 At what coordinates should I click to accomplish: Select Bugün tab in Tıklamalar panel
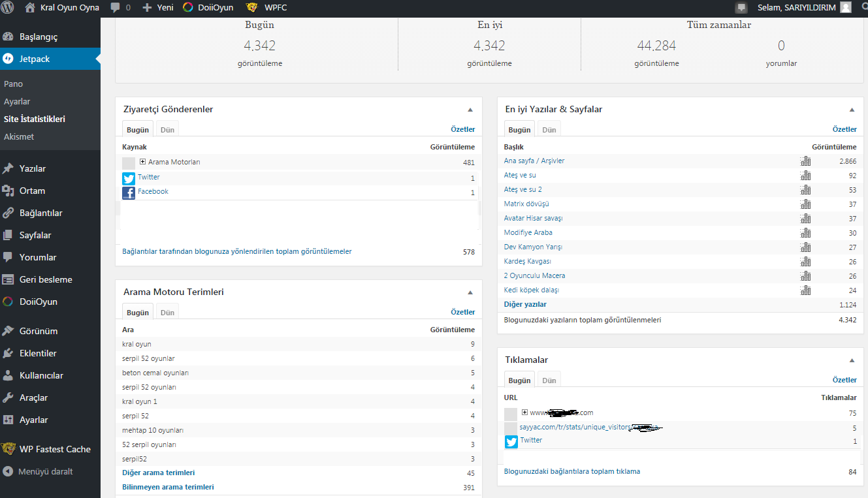pyautogui.click(x=519, y=380)
